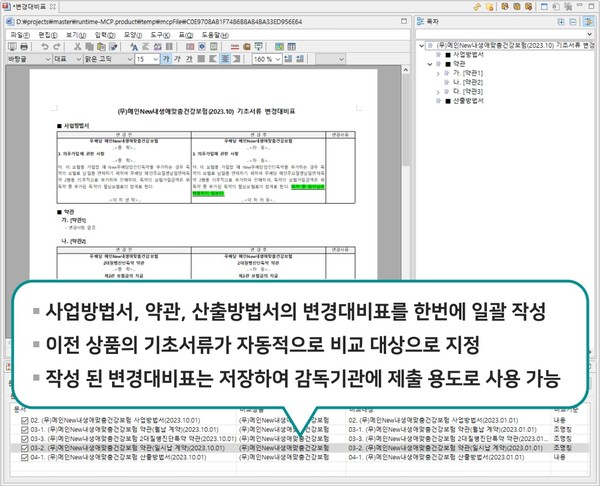This screenshot has height=486, width=600.
Task: Open character shape with the 가A icon
Action: click(x=134, y=47)
